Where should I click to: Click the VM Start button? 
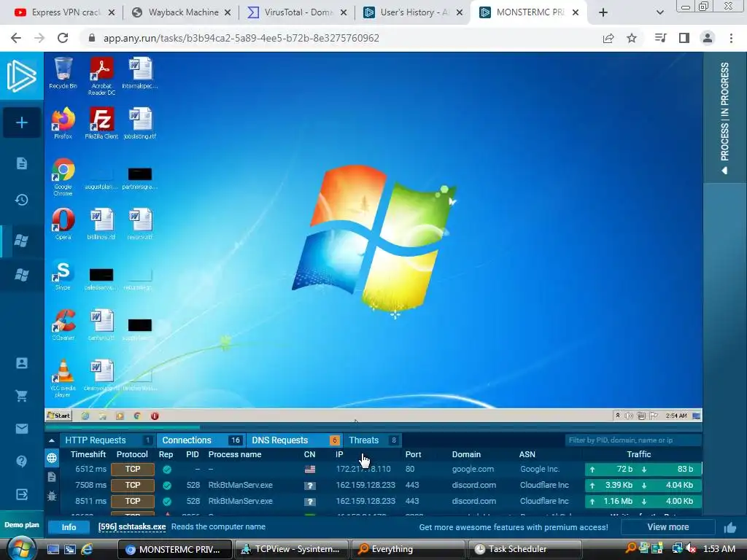click(x=58, y=416)
